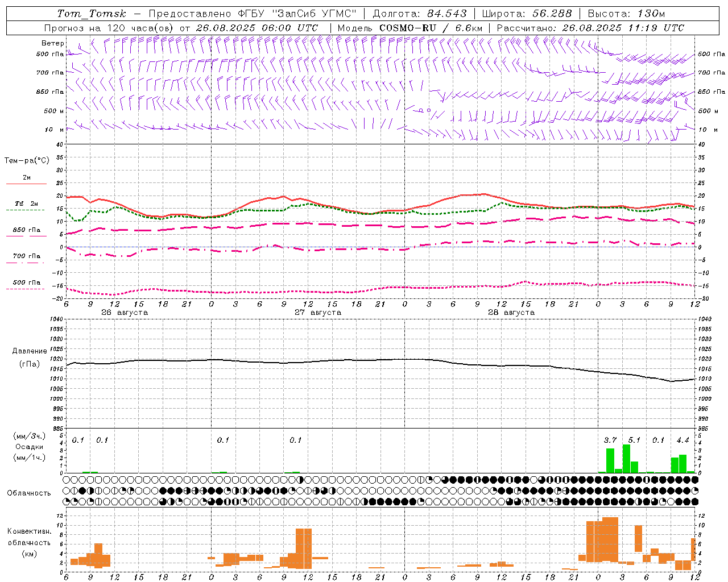The width and height of the screenshot is (728, 582).
Task: Click the pink dotted 500 гПа temperature legend line
Action: pos(26,289)
